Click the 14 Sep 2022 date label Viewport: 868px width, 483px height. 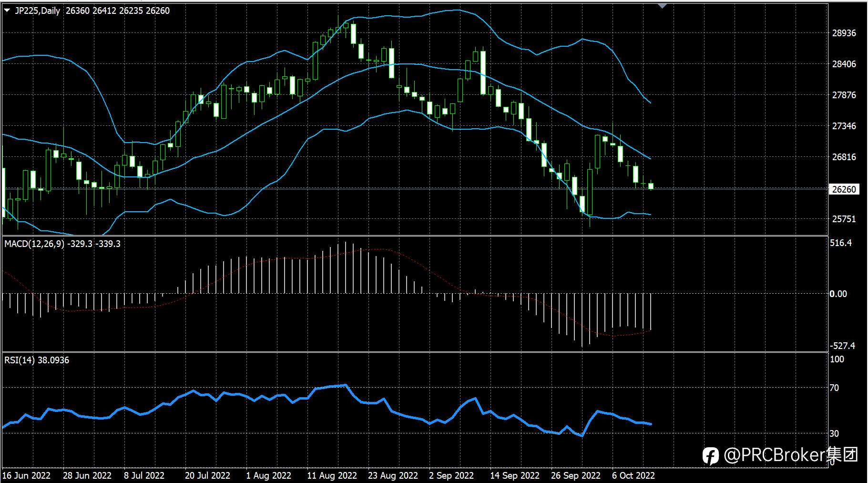515,475
